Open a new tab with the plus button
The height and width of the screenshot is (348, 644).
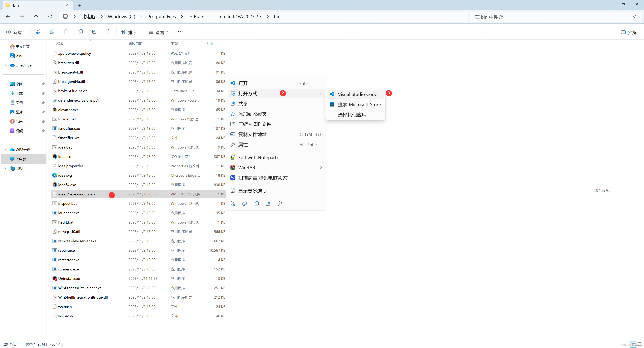(79, 5)
